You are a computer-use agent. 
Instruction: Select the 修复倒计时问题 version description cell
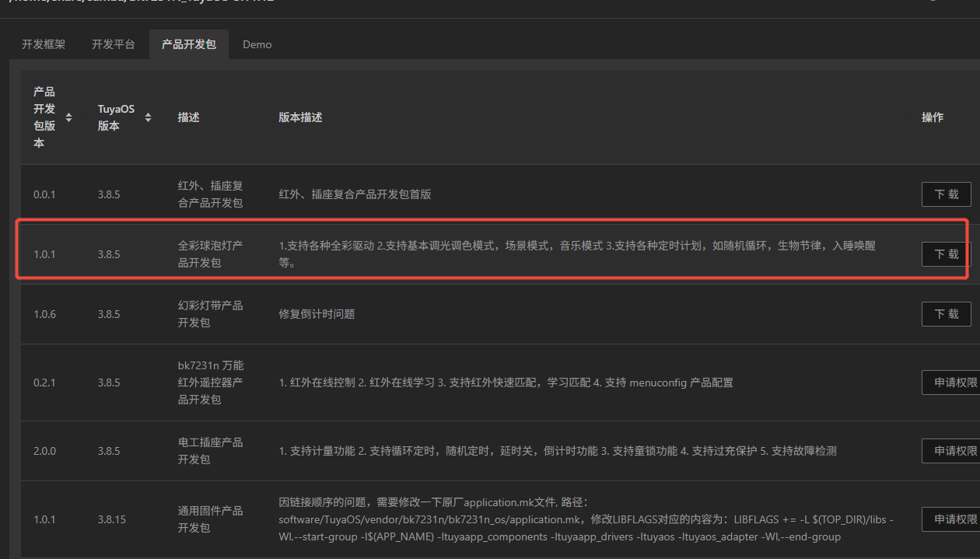pyautogui.click(x=317, y=314)
